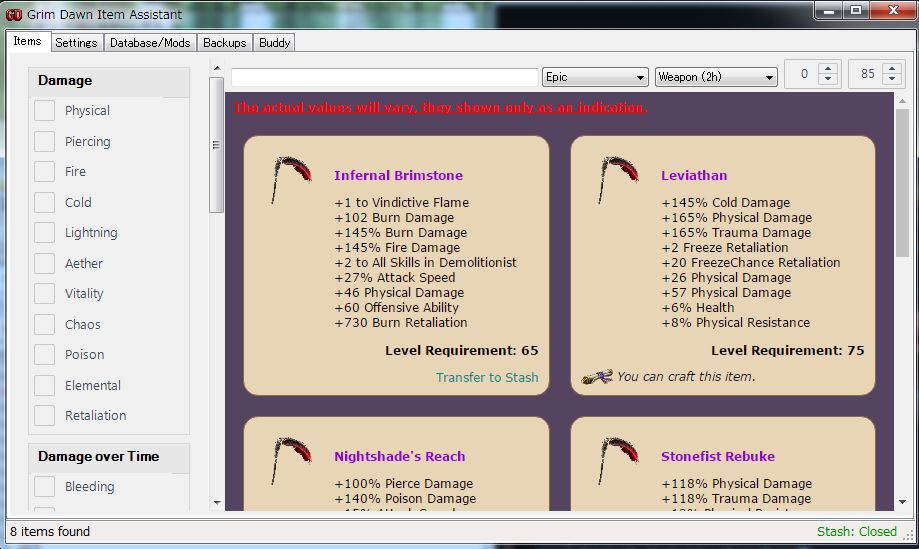The width and height of the screenshot is (919, 549).
Task: Toggle the Fire damage checkbox
Action: [x=45, y=172]
